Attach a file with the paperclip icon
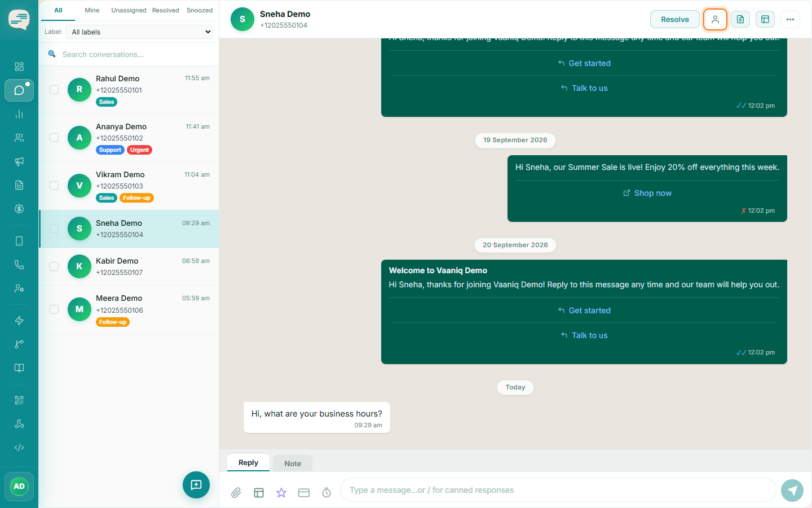812x508 pixels. click(x=236, y=493)
